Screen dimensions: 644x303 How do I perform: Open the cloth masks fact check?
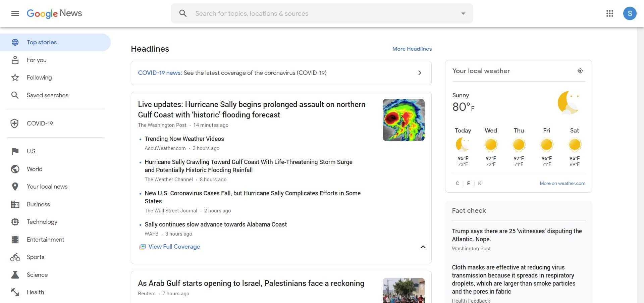coord(514,280)
